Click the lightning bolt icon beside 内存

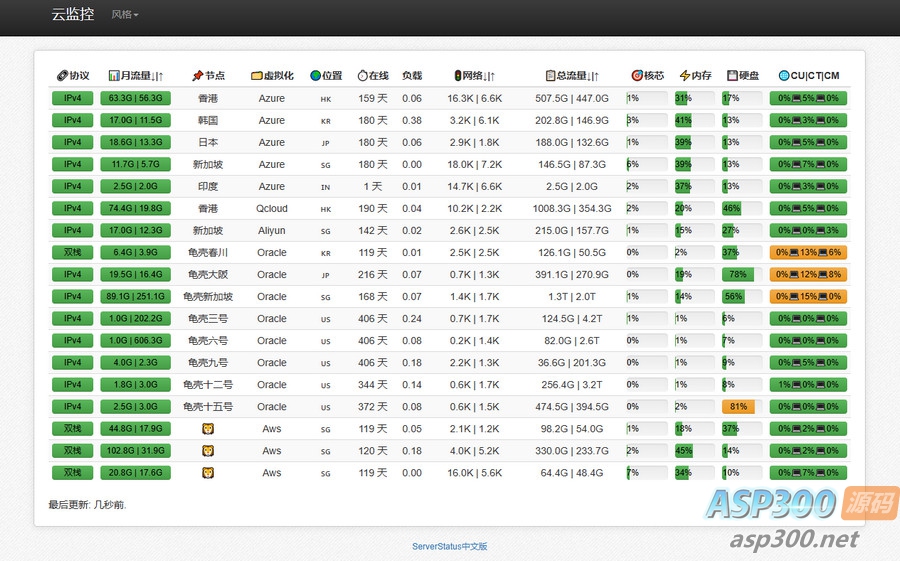tap(684, 76)
